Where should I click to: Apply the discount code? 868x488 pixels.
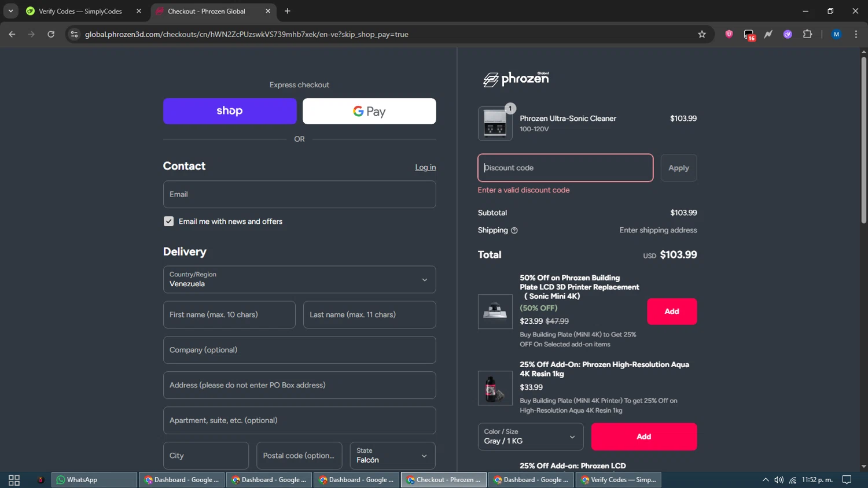click(679, 168)
